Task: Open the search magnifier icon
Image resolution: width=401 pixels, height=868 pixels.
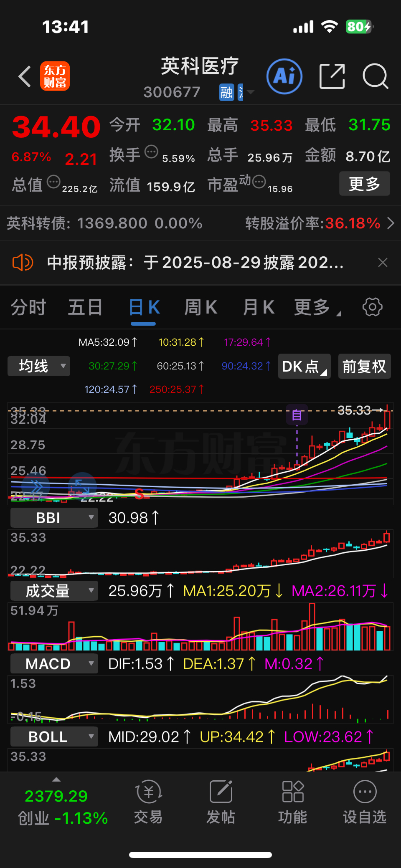Action: pos(376,76)
